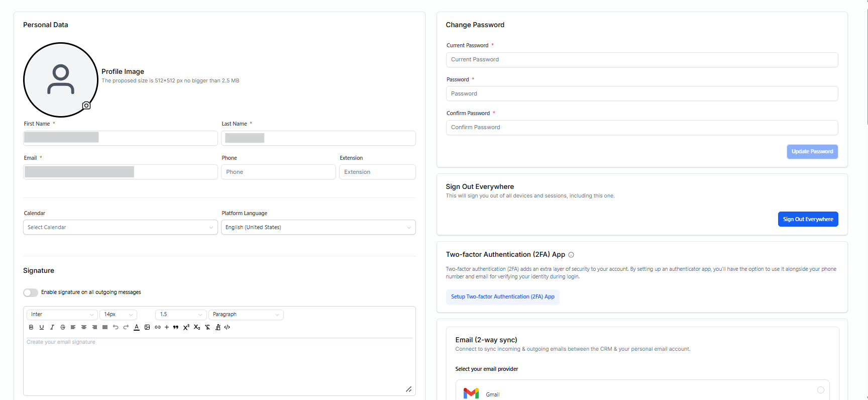The height and width of the screenshot is (400, 868).
Task: Open Setup Two-factor Authentication (2FA) App
Action: [x=502, y=297]
